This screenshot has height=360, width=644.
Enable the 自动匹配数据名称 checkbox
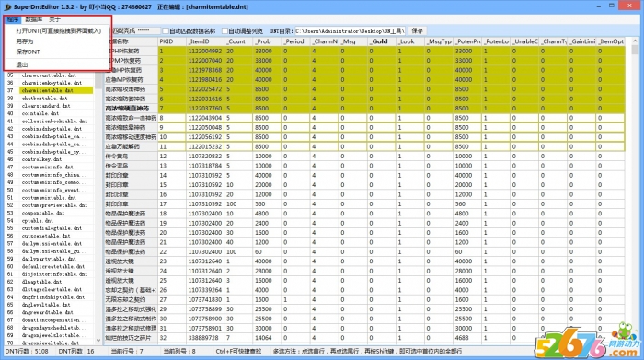[166, 30]
